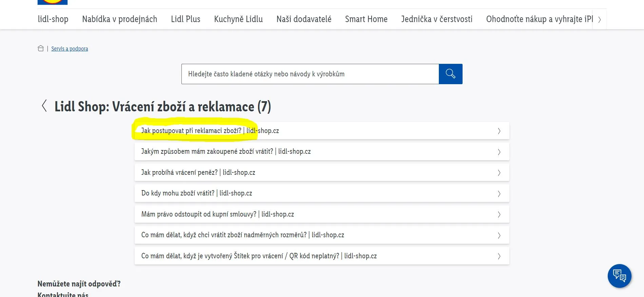Click the Nemůžete najít odpověď? text
The height and width of the screenshot is (297, 644).
tap(79, 284)
